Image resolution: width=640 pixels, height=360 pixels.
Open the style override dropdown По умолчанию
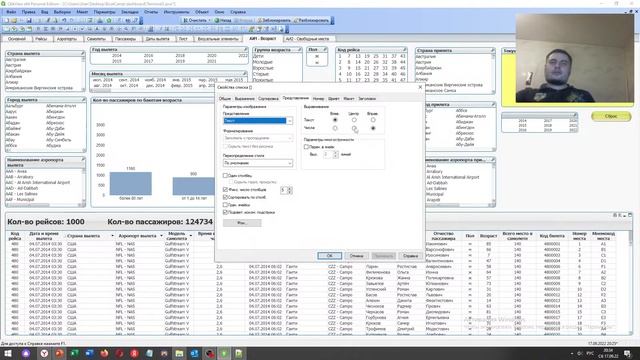click(x=258, y=163)
